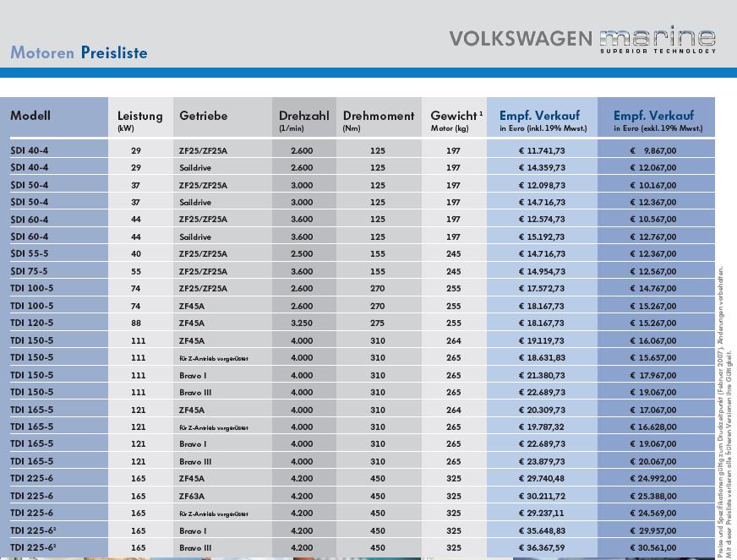Click the price "€ 20.067,00"
Image resolution: width=737 pixels, height=560 pixels.
tap(652, 462)
